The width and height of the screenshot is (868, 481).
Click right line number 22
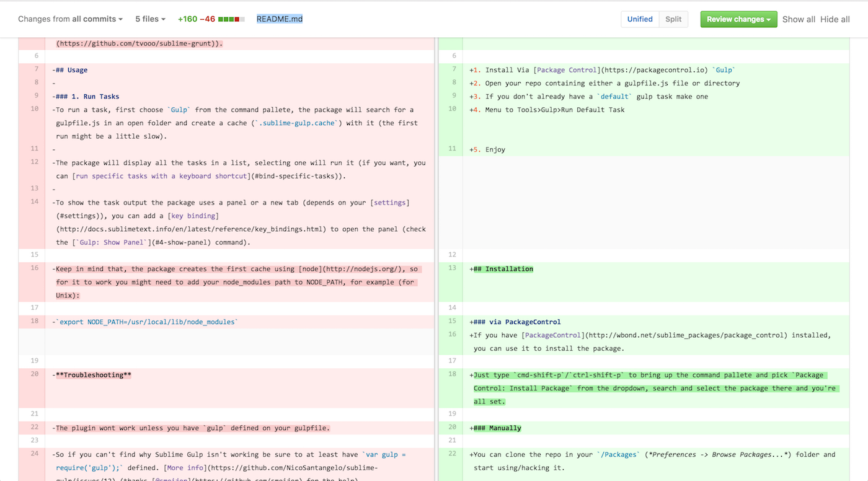(453, 454)
